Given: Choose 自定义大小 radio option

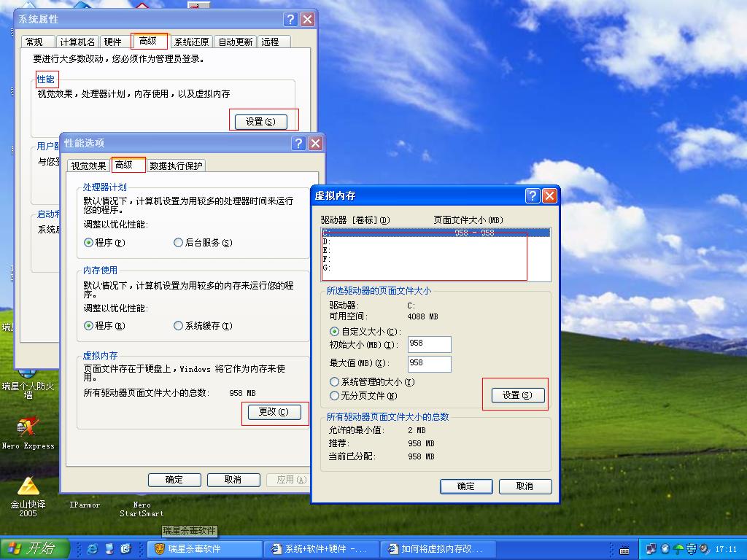Looking at the screenshot, I should pyautogui.click(x=365, y=332).
